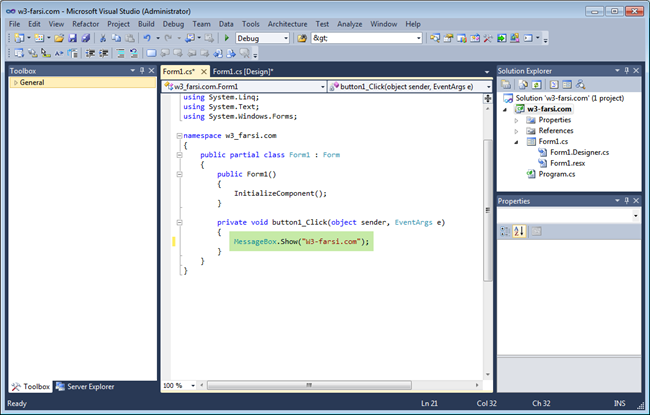Open the Build menu
The image size is (650, 415).
[x=146, y=24]
